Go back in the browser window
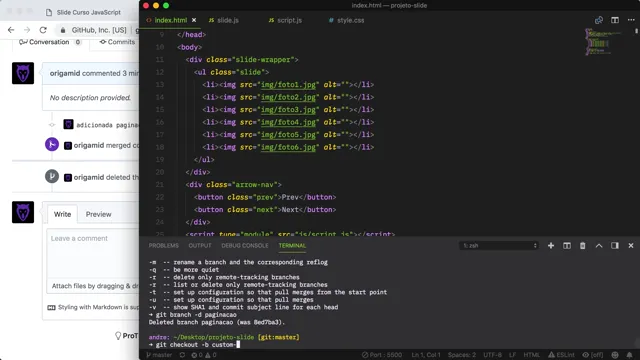 click(11, 30)
